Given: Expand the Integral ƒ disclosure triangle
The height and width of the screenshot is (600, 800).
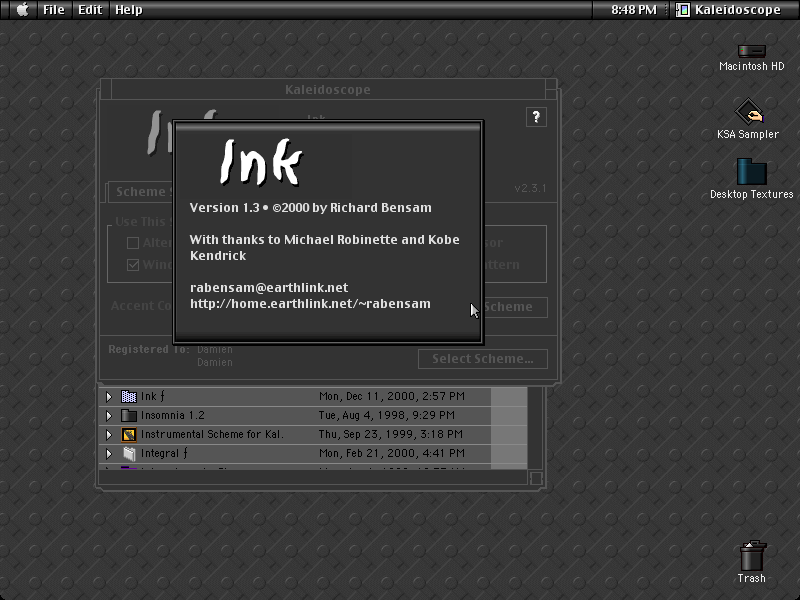Looking at the screenshot, I should 109,453.
